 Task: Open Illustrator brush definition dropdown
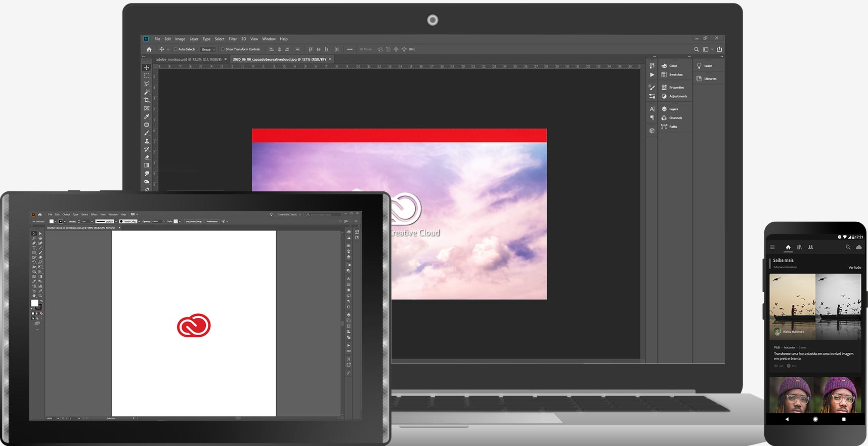tap(139, 221)
